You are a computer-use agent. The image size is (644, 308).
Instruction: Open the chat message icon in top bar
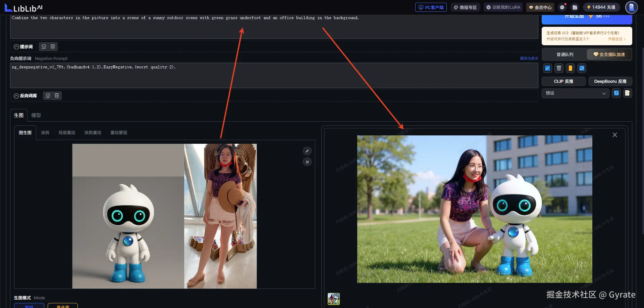tap(562, 7)
